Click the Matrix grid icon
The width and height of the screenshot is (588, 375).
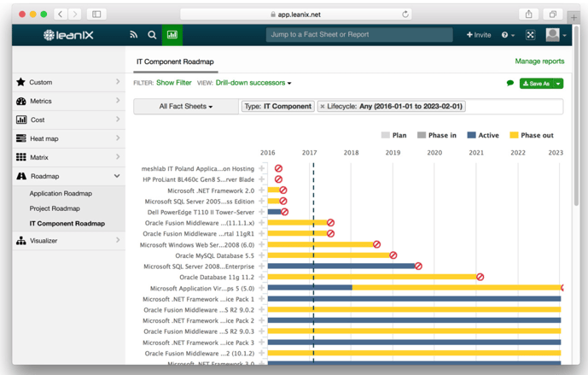pos(21,157)
